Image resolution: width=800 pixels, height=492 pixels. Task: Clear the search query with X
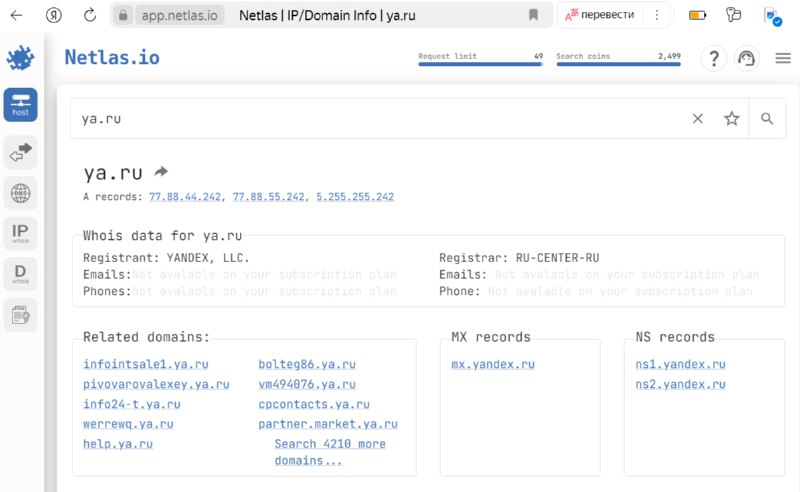point(697,118)
